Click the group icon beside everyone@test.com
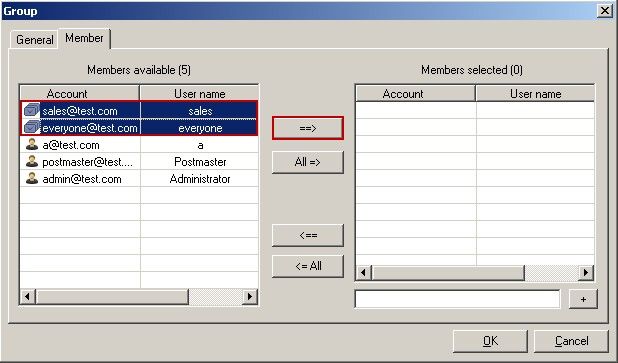The width and height of the screenshot is (618, 363). tap(32, 128)
